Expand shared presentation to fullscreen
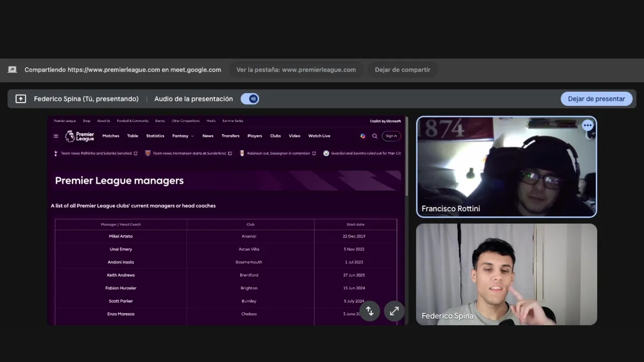This screenshot has height=362, width=644. 394,311
